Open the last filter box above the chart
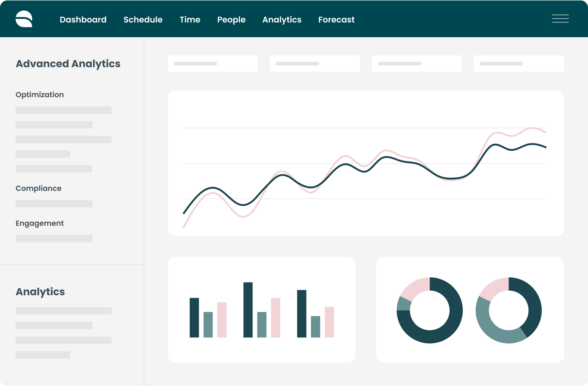The image size is (588, 386). 519,64
